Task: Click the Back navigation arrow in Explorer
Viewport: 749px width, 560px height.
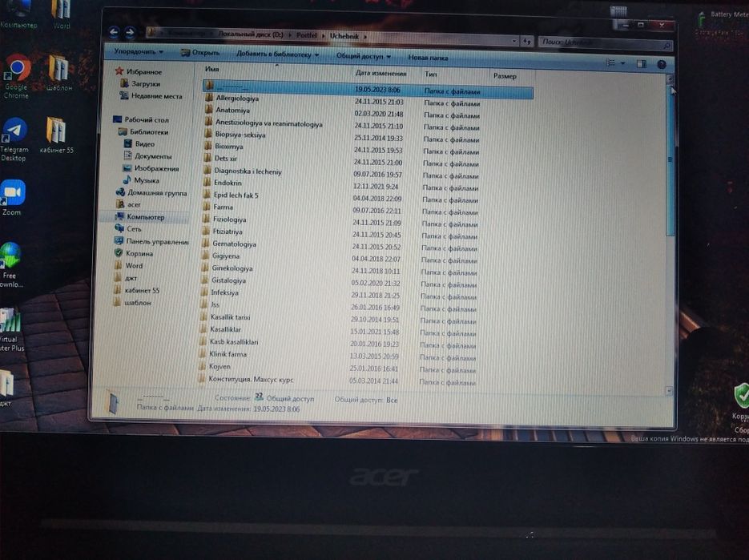Action: (114, 33)
